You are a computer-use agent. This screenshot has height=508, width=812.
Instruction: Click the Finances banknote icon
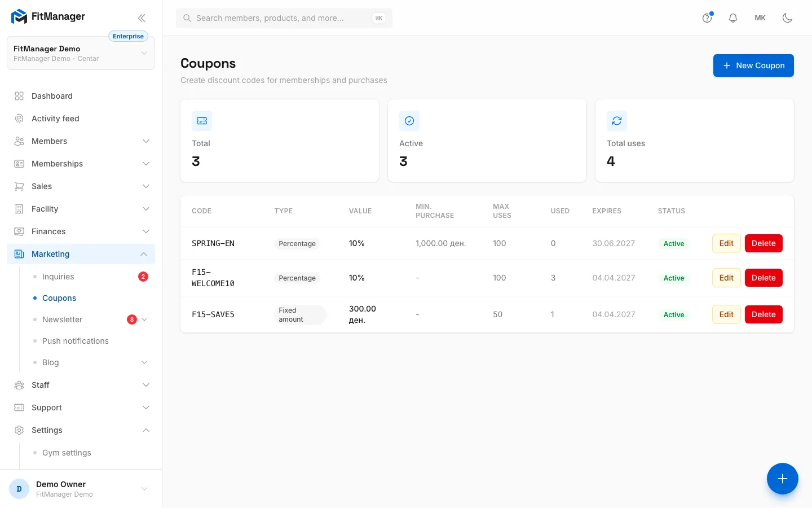click(x=19, y=231)
